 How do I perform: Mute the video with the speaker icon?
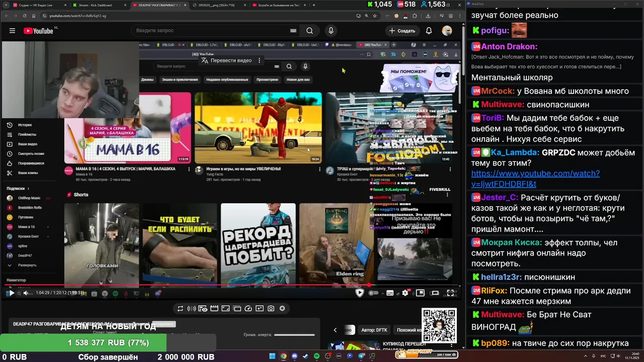point(26,293)
